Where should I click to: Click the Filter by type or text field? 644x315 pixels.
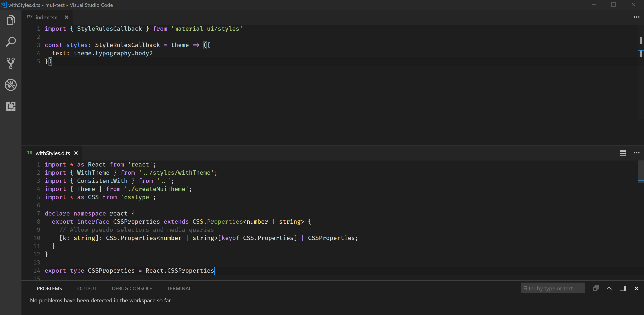pos(553,288)
